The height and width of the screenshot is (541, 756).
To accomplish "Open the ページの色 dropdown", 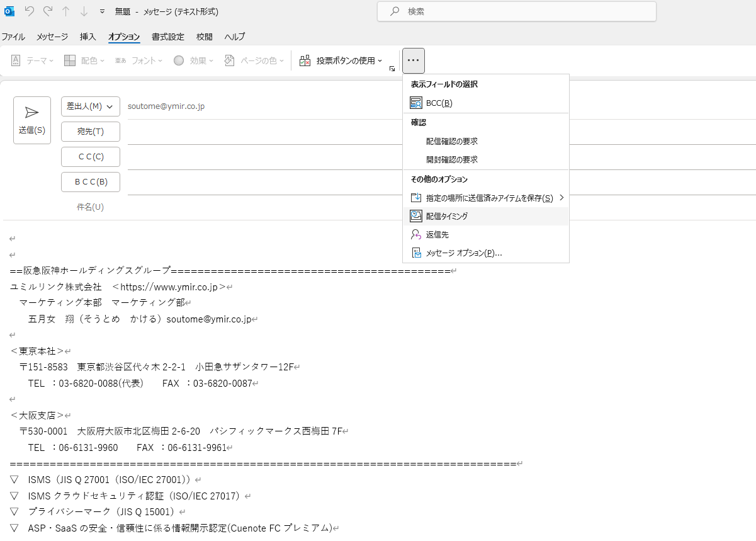I will (254, 60).
